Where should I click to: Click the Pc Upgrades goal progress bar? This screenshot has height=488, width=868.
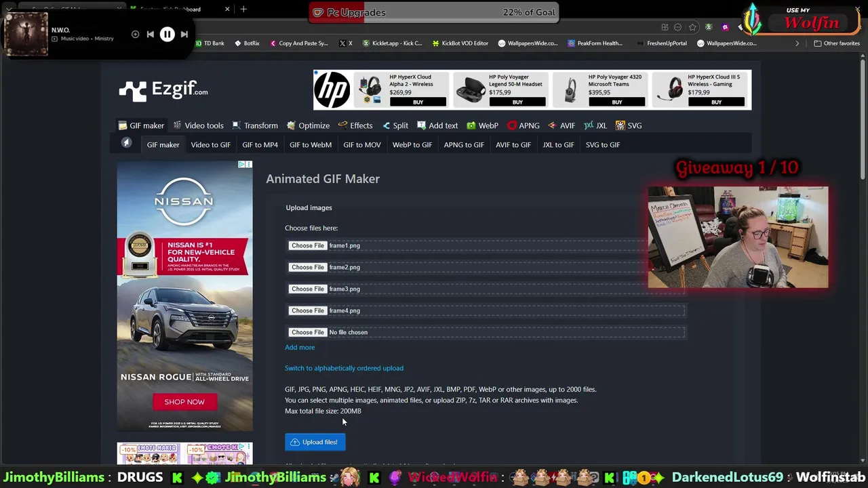(x=434, y=12)
